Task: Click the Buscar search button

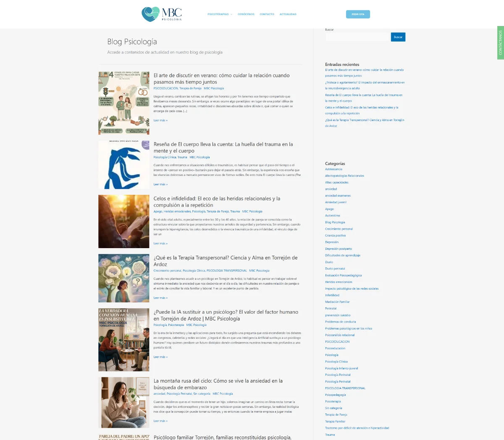Action: [398, 37]
